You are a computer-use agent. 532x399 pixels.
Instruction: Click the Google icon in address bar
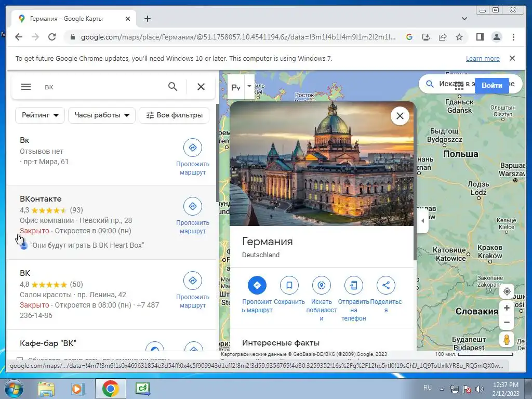[x=409, y=37]
